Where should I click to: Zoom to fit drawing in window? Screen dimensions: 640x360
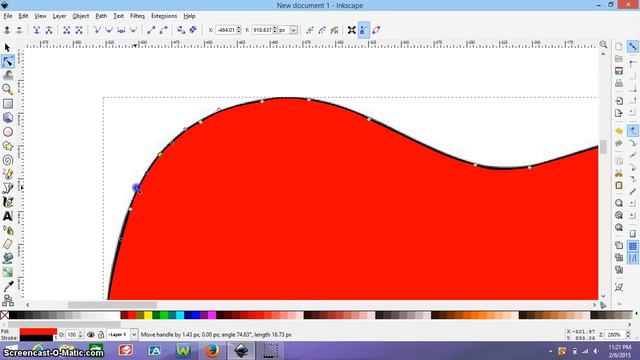[619, 215]
